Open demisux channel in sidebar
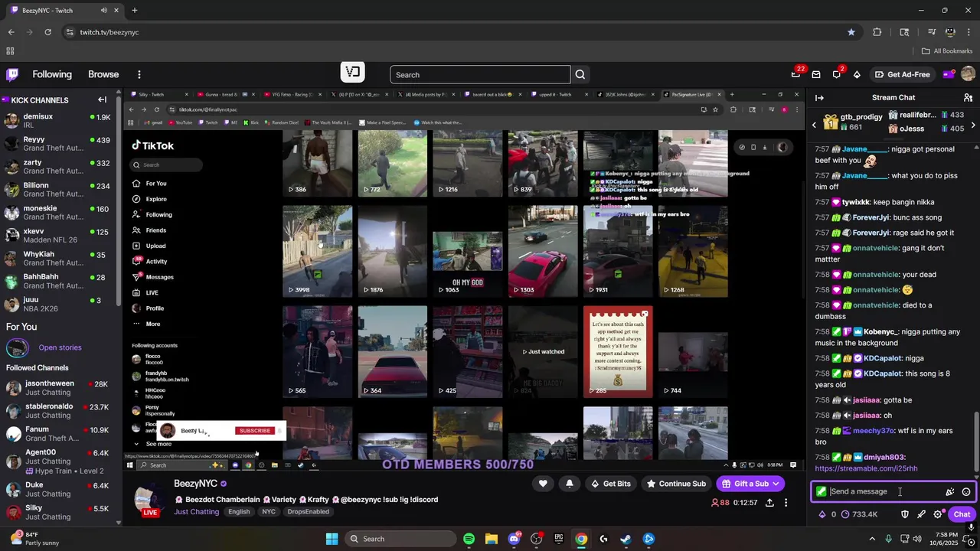This screenshot has width=980, height=551. [x=58, y=121]
